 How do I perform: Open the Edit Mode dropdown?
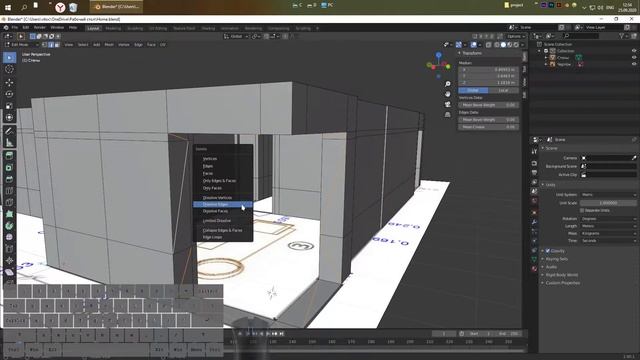21,45
